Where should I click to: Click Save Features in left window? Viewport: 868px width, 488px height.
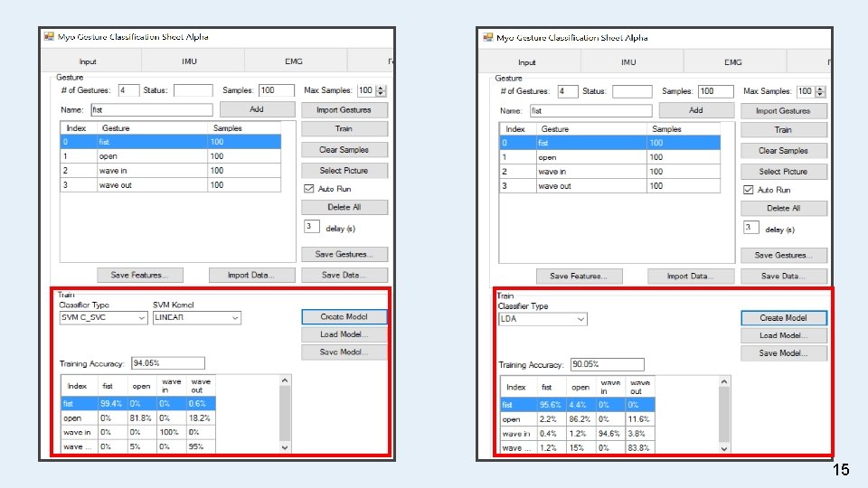coord(140,275)
